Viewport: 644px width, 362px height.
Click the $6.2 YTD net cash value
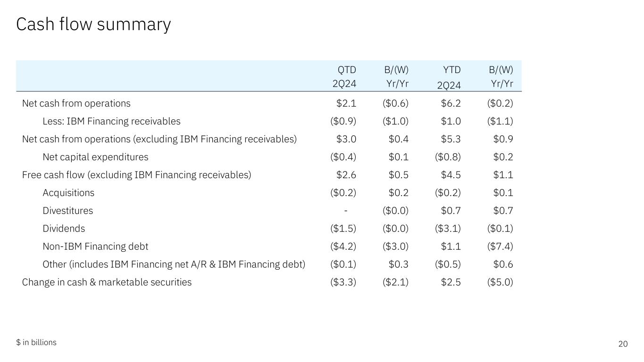point(451,103)
